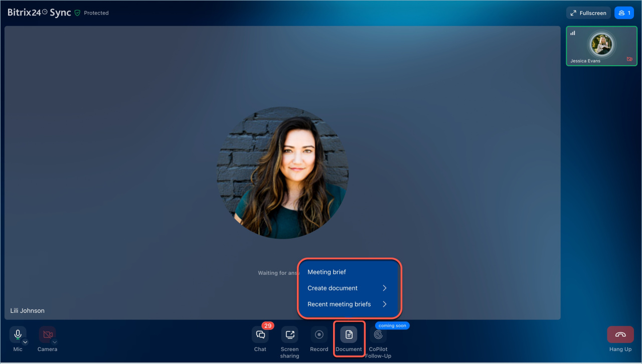
Task: Click the Document icon in the toolbar
Action: [349, 335]
